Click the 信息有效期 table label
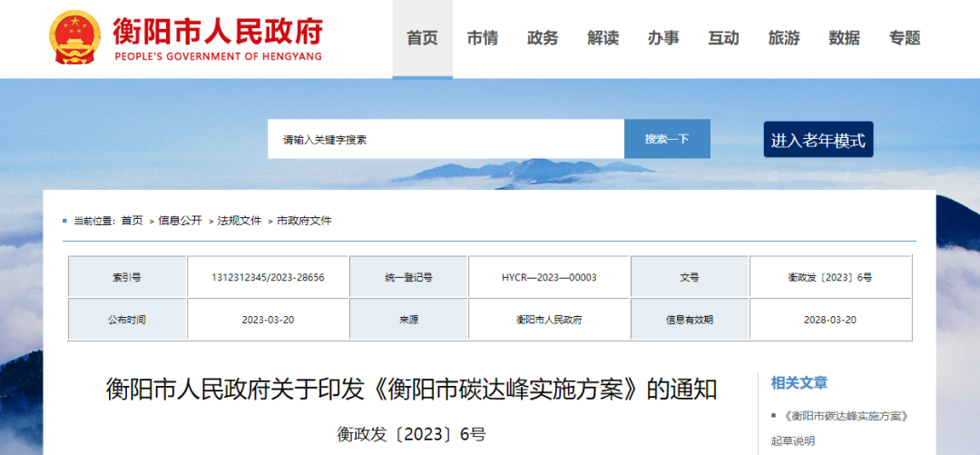Viewport: 980px width, 455px height. 690,320
